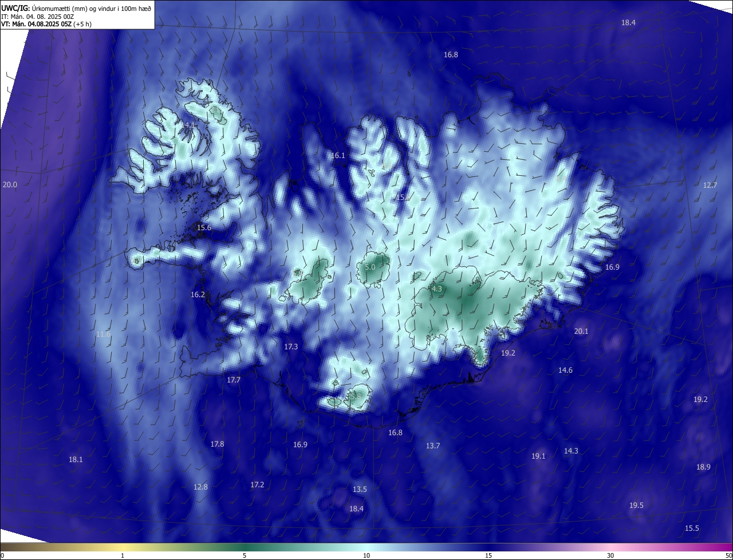Click the map value 11.6
This screenshot has width=733, height=560.
103,334
